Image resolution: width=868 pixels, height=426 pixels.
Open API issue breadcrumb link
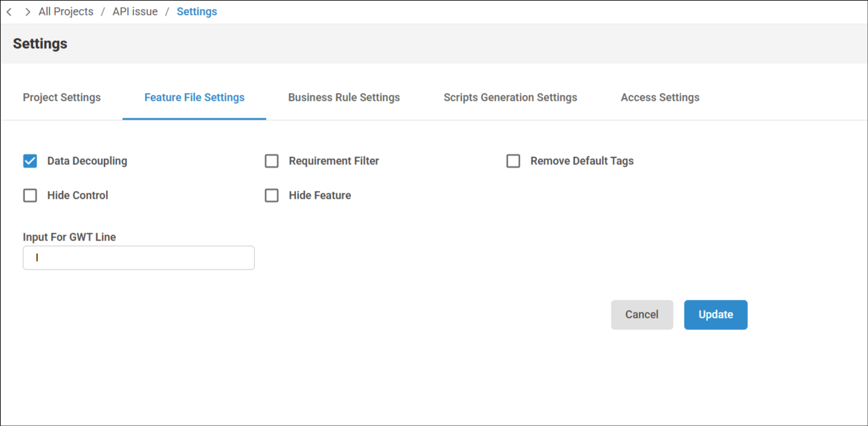pos(135,11)
